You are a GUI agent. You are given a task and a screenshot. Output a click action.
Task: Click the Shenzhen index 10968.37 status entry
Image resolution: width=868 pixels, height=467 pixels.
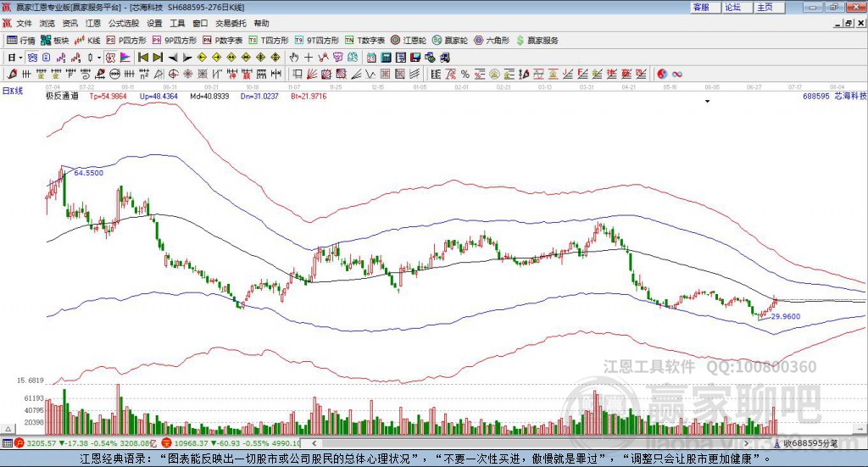point(231,443)
